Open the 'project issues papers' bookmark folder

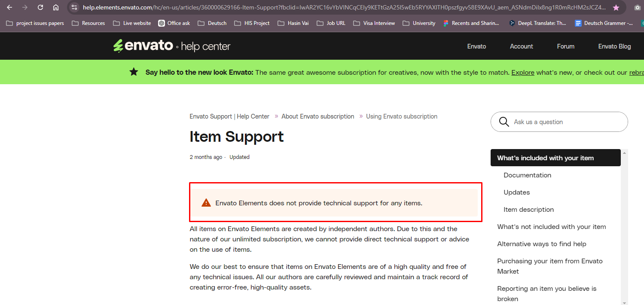tap(35, 23)
